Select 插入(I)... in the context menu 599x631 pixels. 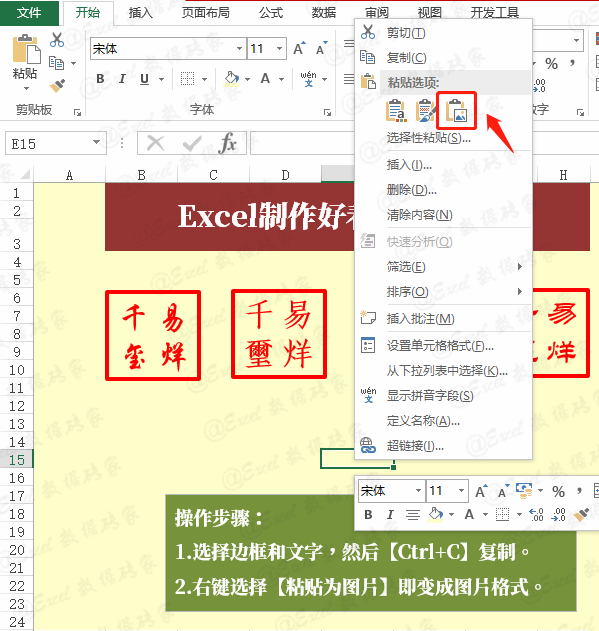pos(443,165)
